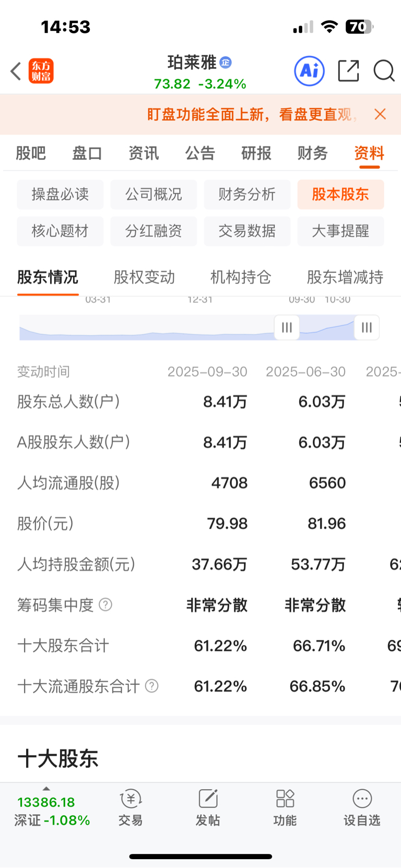This screenshot has height=868, width=401.
Task: Select the 分红融资 chip
Action: click(x=154, y=231)
